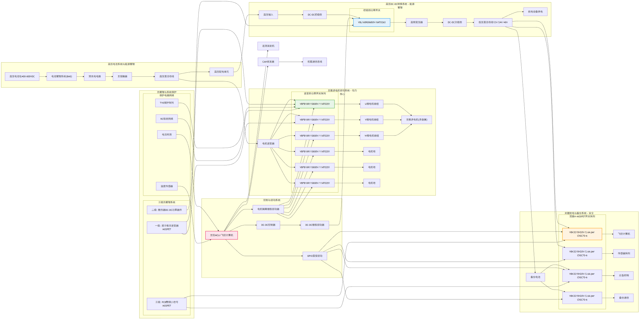The height and width of the screenshot is (322, 644).
Task: Click the 高压输入 node
Action: coord(268,15)
